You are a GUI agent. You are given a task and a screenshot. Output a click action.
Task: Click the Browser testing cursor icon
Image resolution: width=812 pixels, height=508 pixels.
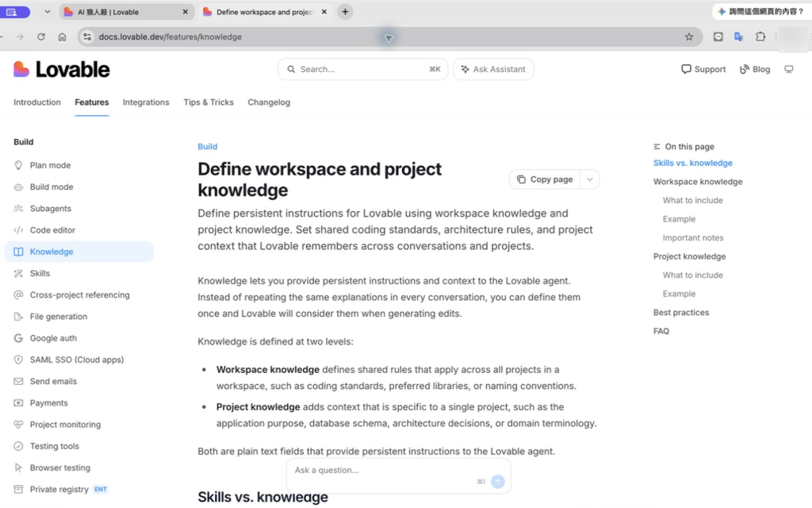(19, 468)
